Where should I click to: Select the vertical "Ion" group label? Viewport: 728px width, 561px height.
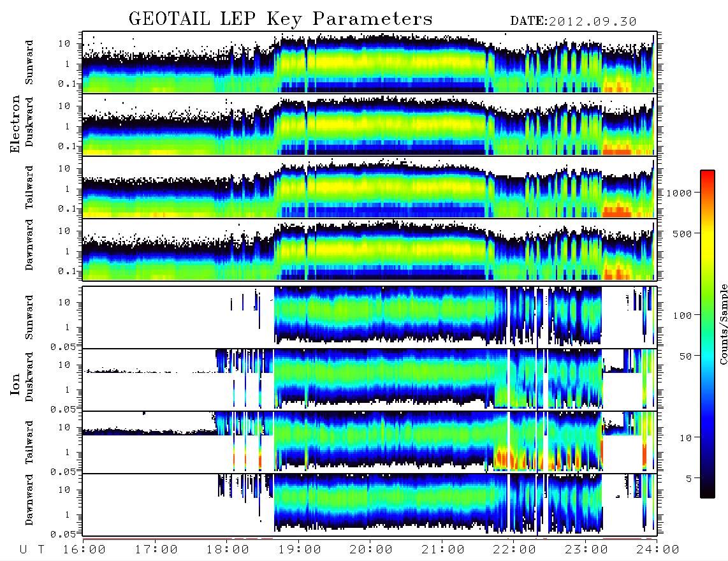tap(15, 384)
